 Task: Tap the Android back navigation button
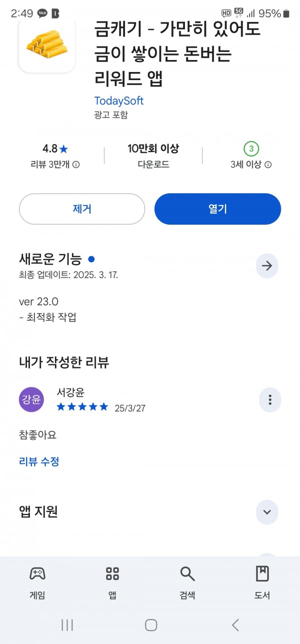point(235,624)
